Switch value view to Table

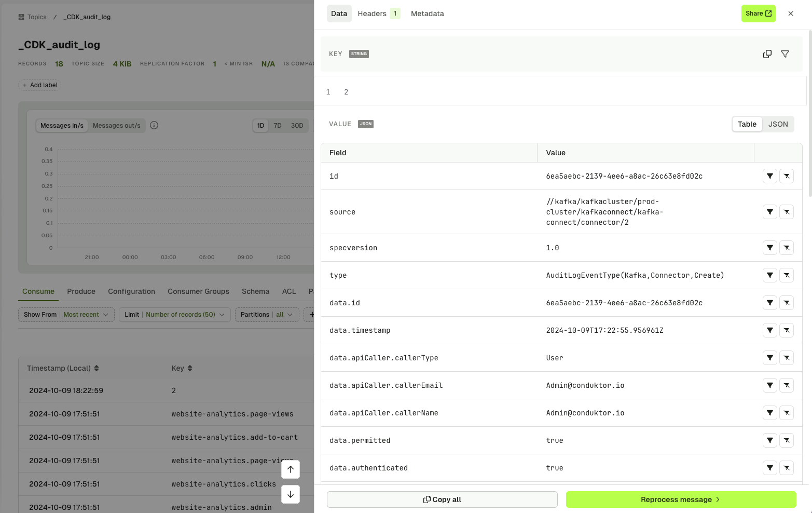(x=747, y=124)
